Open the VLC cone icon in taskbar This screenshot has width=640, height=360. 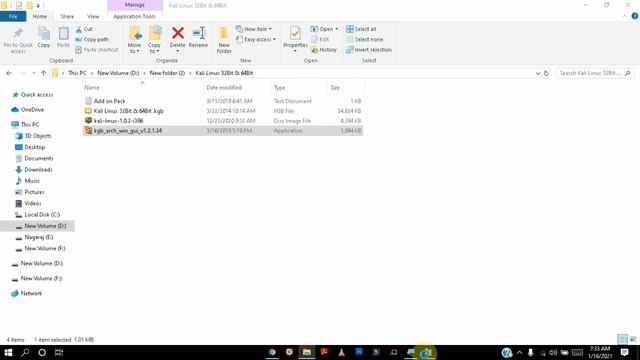(x=341, y=352)
